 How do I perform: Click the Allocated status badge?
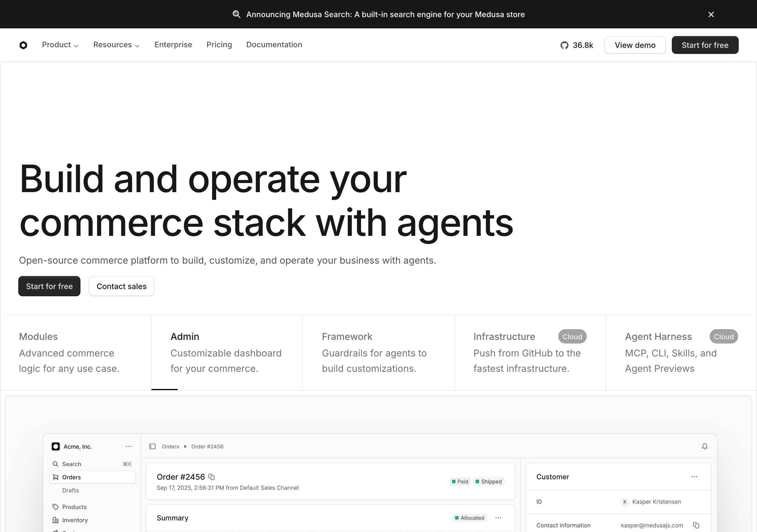(x=470, y=518)
